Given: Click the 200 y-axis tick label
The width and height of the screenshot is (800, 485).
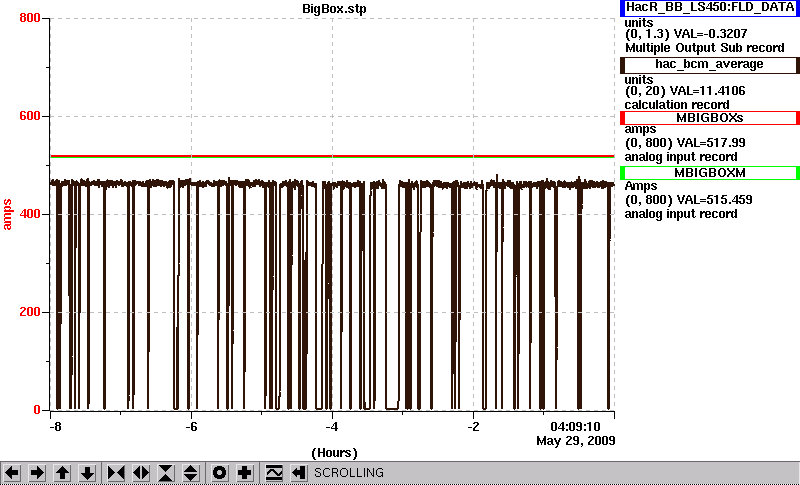Looking at the screenshot, I should click(30, 312).
